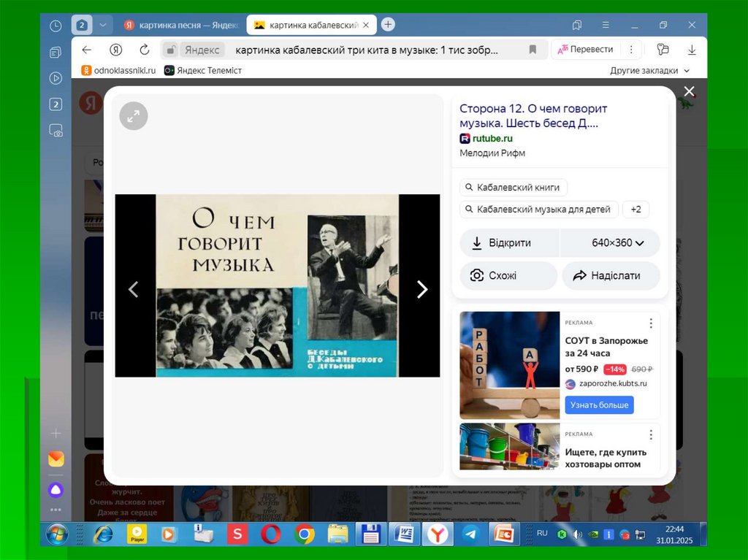Open tab groups counter showing 2

pyautogui.click(x=82, y=26)
